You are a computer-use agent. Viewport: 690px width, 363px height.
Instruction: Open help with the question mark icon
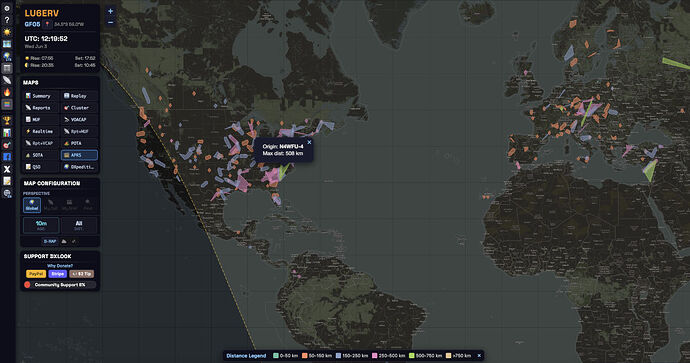click(7, 20)
